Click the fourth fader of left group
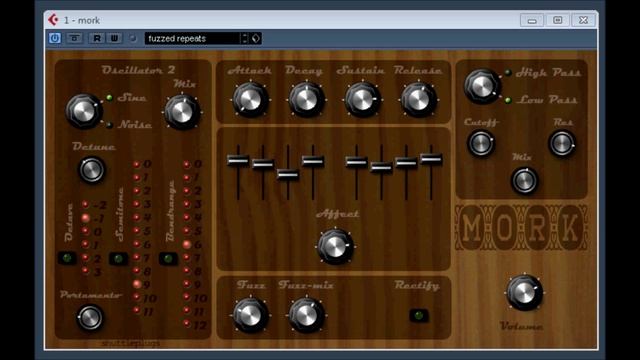Screen dimensions: 640x360 click(313, 161)
